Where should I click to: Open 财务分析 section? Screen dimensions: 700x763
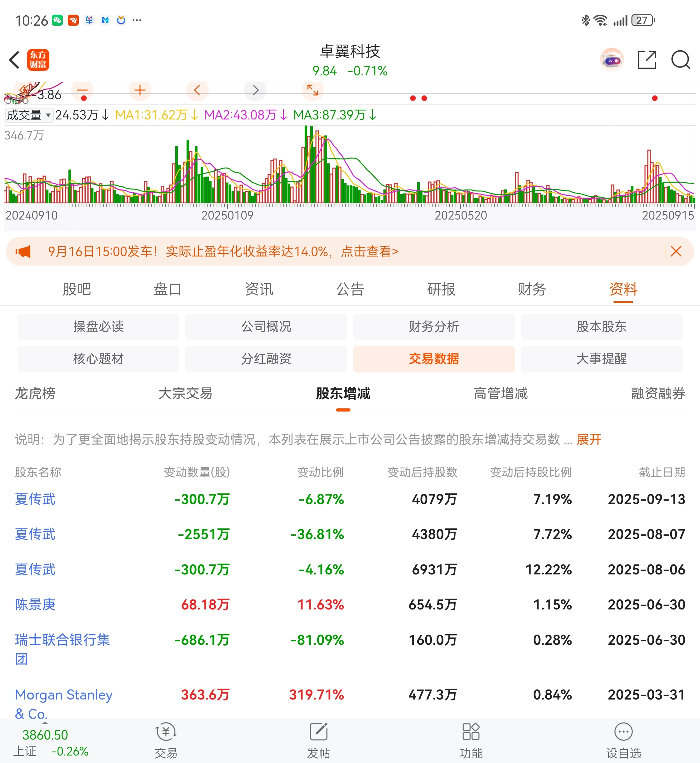pyautogui.click(x=434, y=326)
